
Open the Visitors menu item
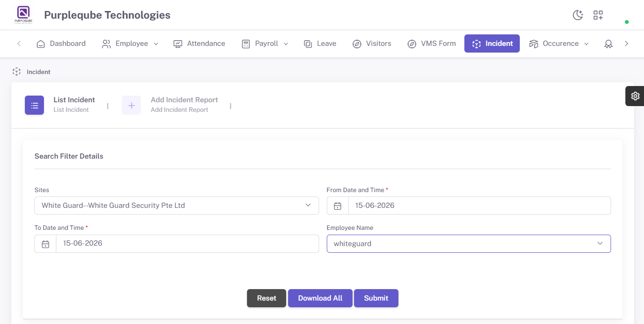coord(372,43)
